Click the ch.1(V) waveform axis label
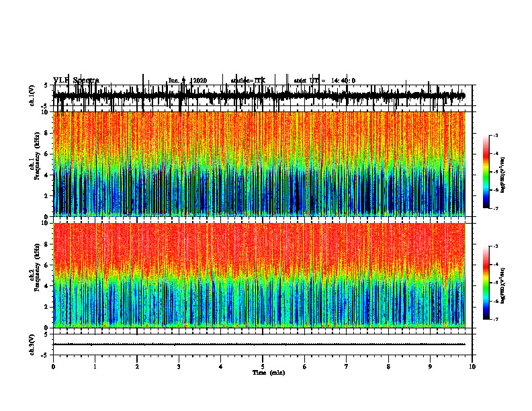 point(32,96)
